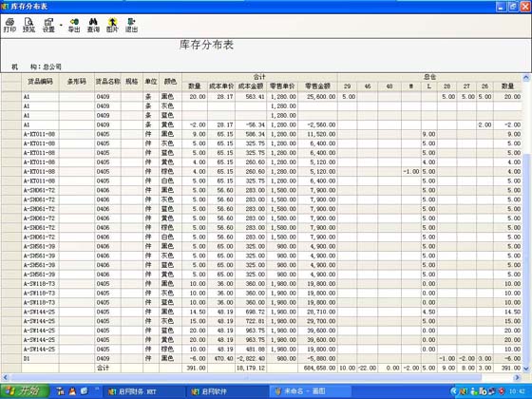Click the 打印 print toolbar icon
The width and height of the screenshot is (532, 399).
9,25
